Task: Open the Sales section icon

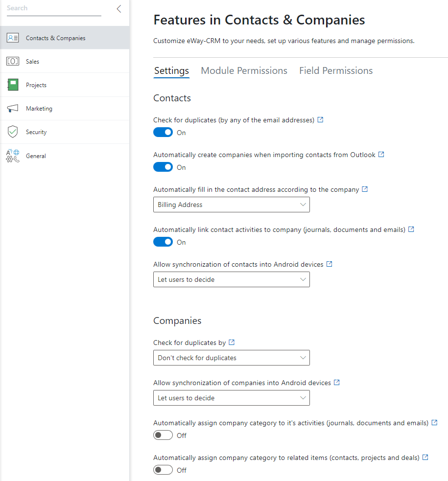Action: [x=13, y=61]
